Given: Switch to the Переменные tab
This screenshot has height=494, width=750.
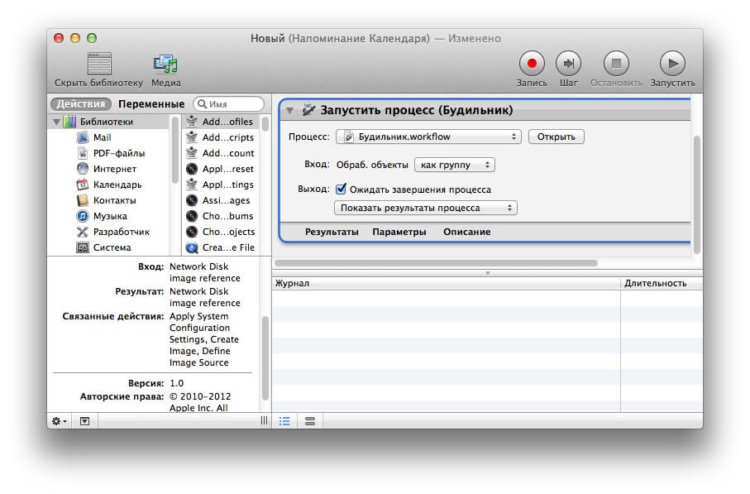Looking at the screenshot, I should [x=151, y=104].
